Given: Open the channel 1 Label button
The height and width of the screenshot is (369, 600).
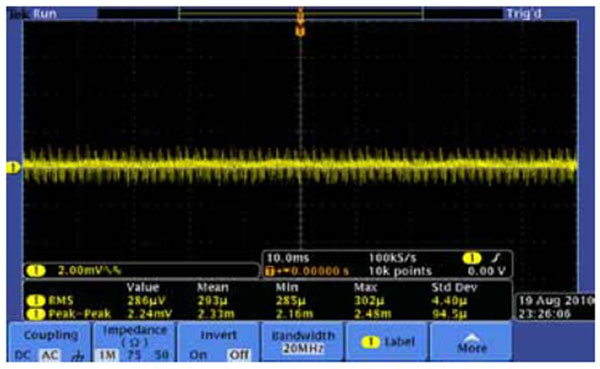Looking at the screenshot, I should tap(387, 341).
